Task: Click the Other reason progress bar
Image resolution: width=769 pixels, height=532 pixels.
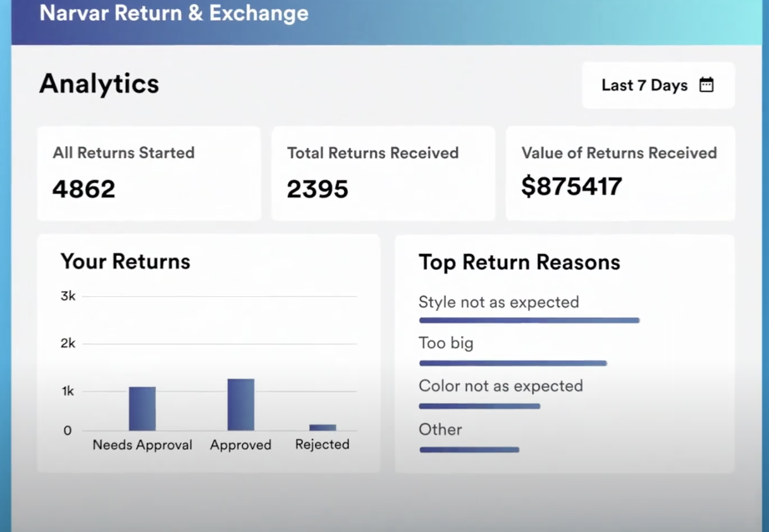Action: pyautogui.click(x=469, y=450)
